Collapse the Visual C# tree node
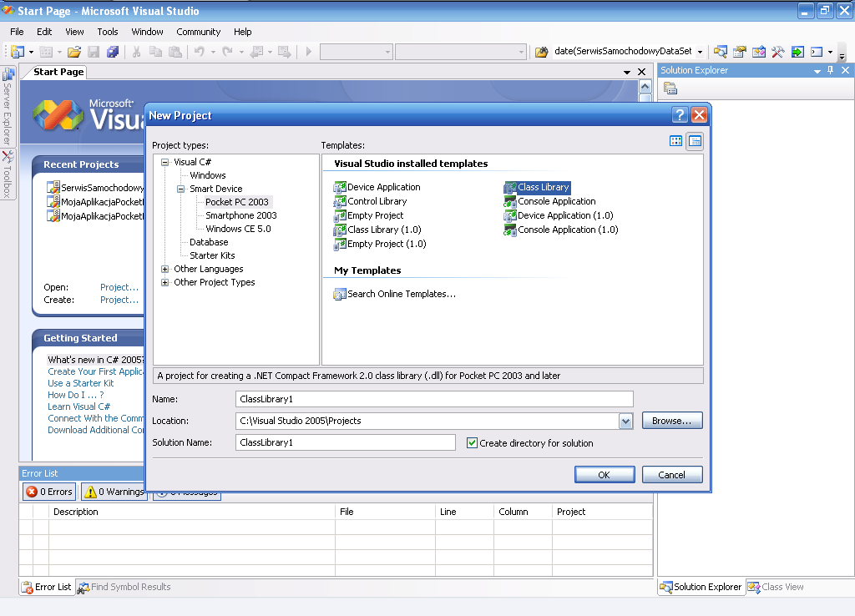The width and height of the screenshot is (855, 616). (x=164, y=162)
